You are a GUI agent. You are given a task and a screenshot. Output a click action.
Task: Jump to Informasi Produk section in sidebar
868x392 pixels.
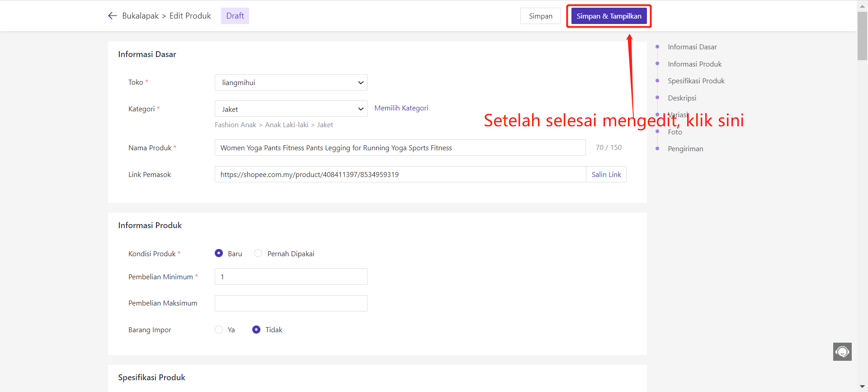(x=694, y=64)
